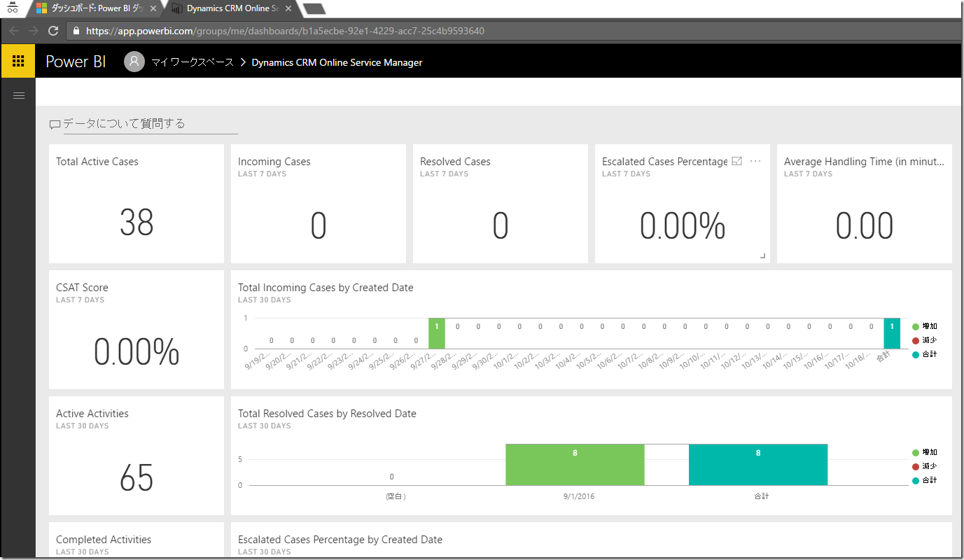The image size is (964, 560).
Task: Open the ellipsis menu on Escalated Cases Percentage tile
Action: tap(755, 161)
